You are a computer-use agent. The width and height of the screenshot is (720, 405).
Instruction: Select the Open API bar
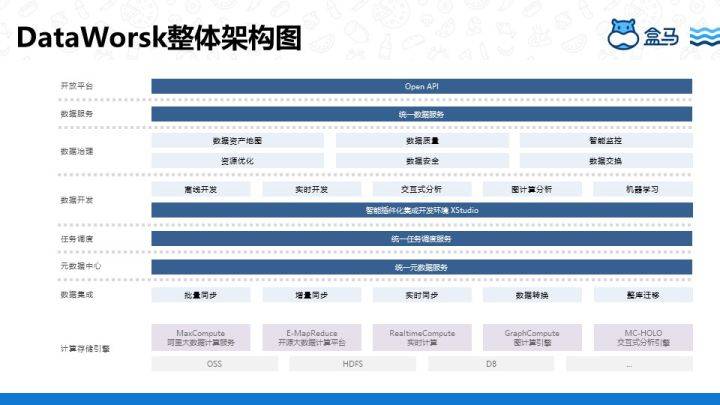(x=421, y=87)
